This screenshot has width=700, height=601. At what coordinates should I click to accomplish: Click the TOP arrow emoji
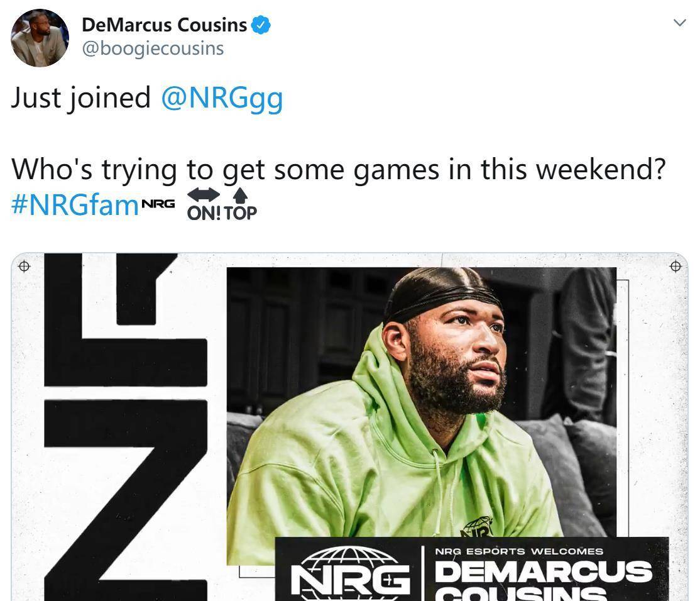tap(241, 204)
